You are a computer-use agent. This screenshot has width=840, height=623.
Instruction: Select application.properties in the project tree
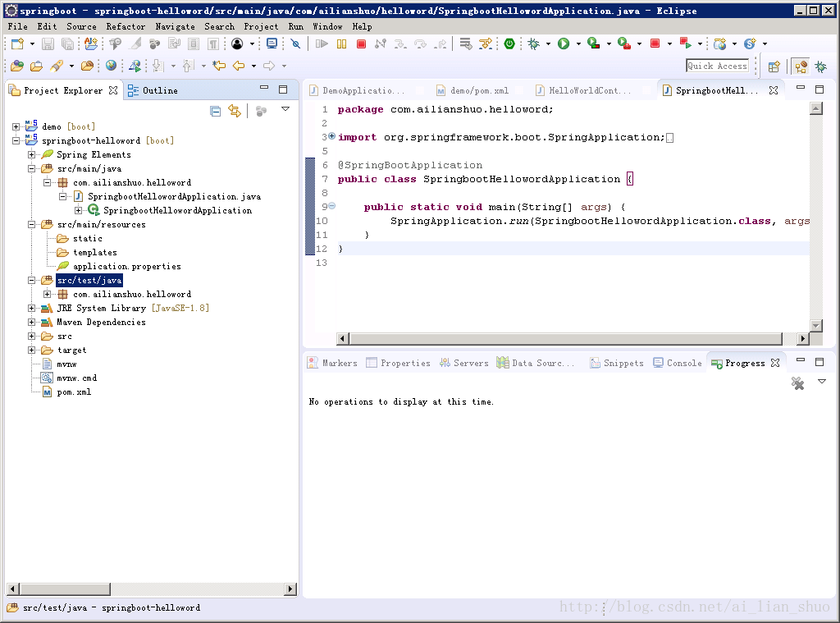[x=126, y=266]
